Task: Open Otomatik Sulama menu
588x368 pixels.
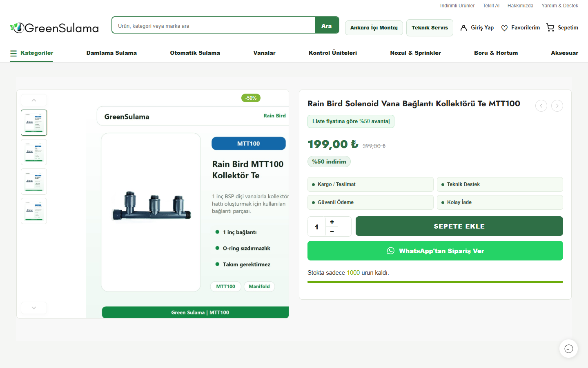Action: coord(195,53)
